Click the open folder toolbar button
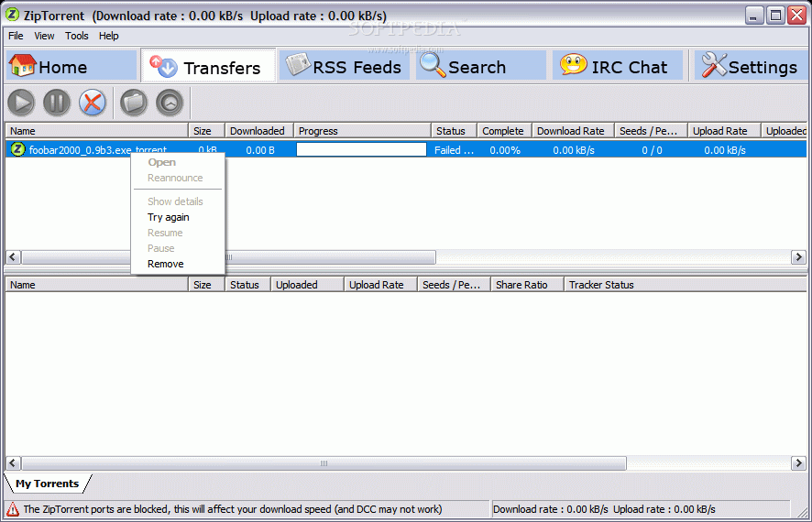Screen dimensions: 812x522 134,103
